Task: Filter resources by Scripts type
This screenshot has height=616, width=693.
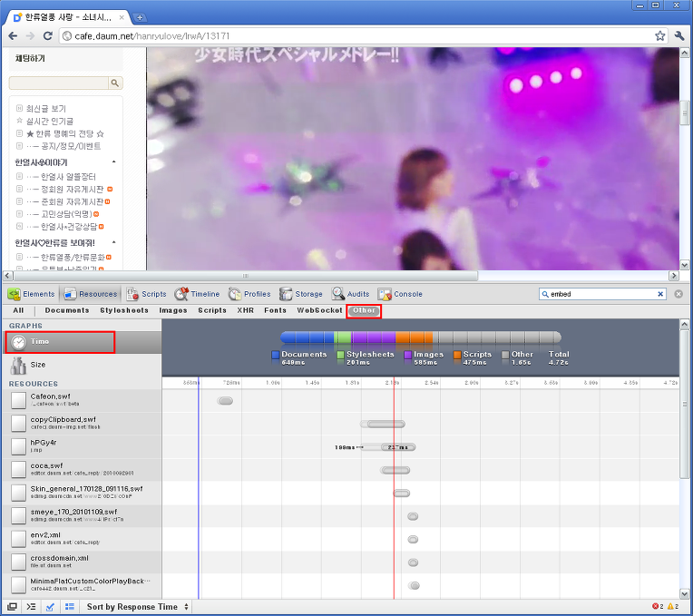Action: tap(212, 310)
